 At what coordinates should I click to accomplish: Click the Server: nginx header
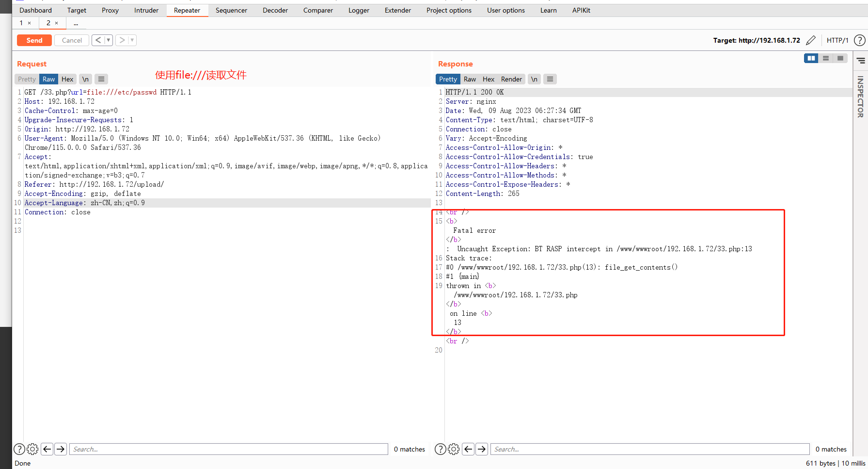471,101
